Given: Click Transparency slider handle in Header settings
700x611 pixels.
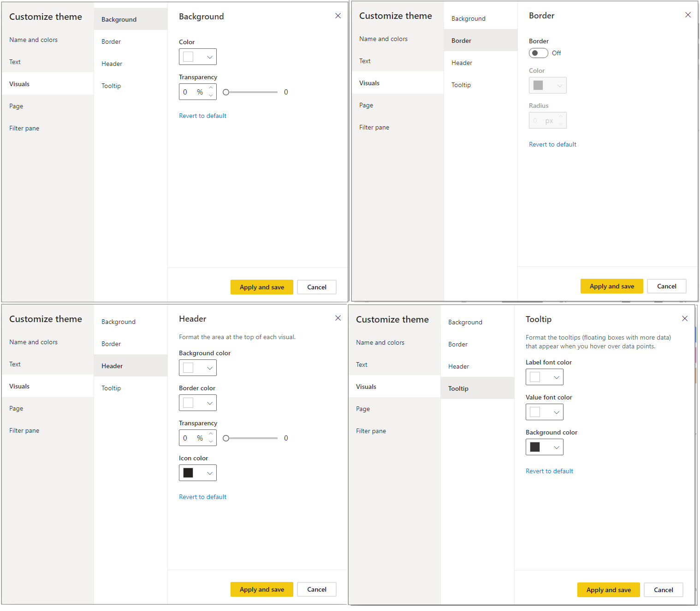Looking at the screenshot, I should pyautogui.click(x=226, y=438).
